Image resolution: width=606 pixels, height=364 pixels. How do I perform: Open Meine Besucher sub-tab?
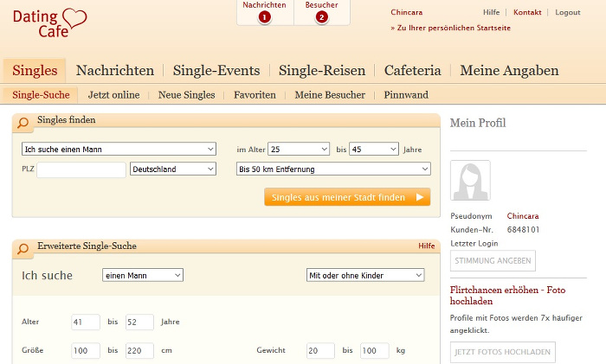pyautogui.click(x=330, y=95)
